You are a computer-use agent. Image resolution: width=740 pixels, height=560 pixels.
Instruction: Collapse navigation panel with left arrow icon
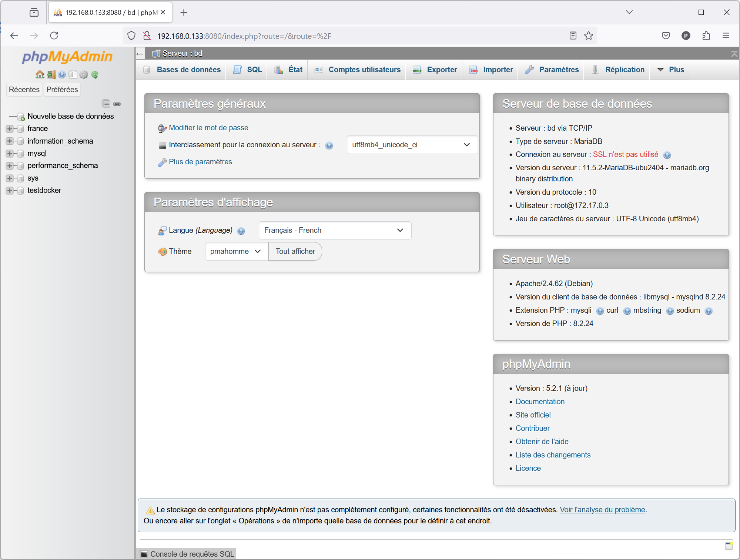coord(140,54)
